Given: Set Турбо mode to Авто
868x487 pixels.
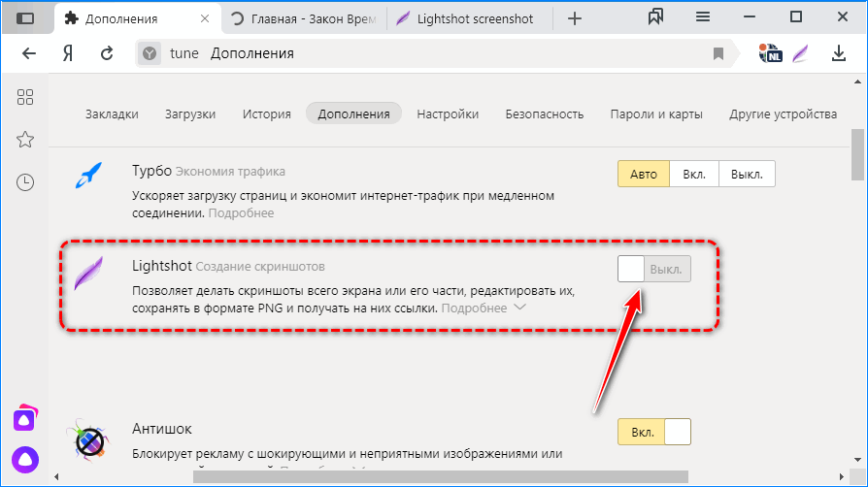Looking at the screenshot, I should tap(644, 174).
